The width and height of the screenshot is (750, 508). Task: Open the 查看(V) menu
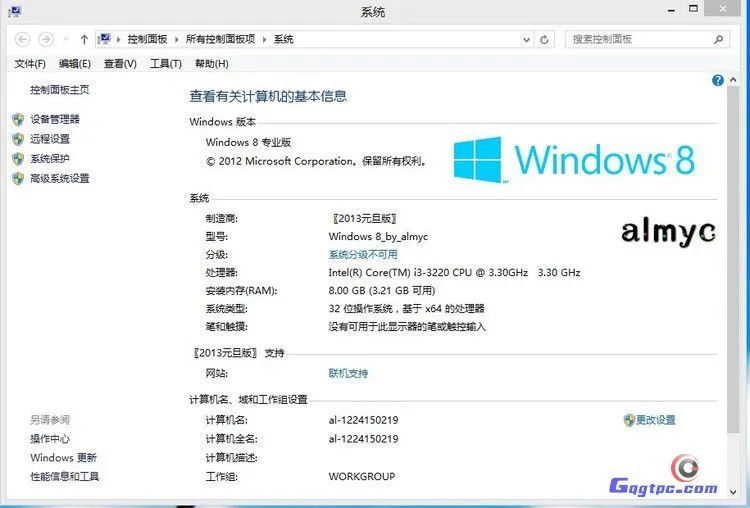point(120,64)
